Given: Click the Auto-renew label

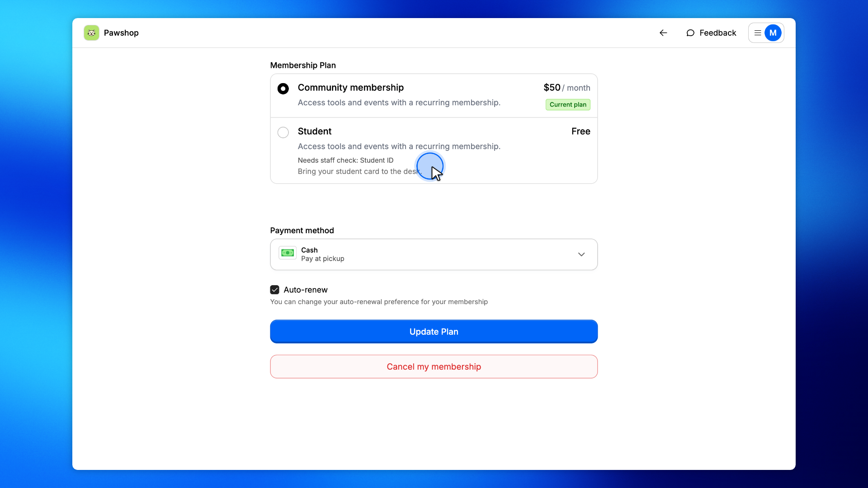Looking at the screenshot, I should (306, 290).
